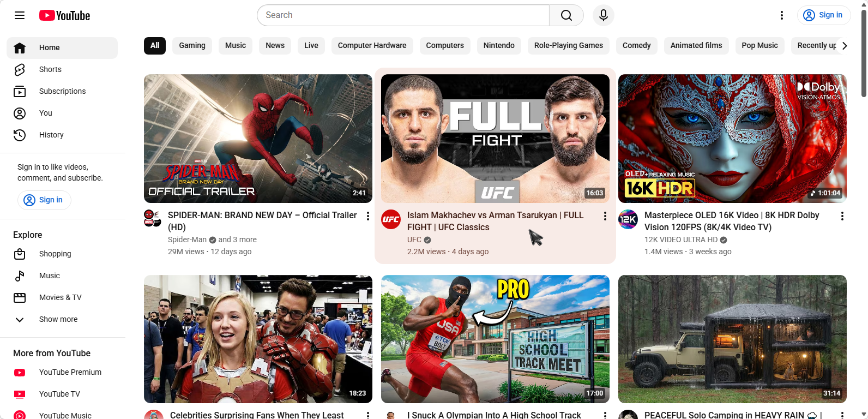
Task: Open the UFC channel name link
Action: pyautogui.click(x=414, y=240)
